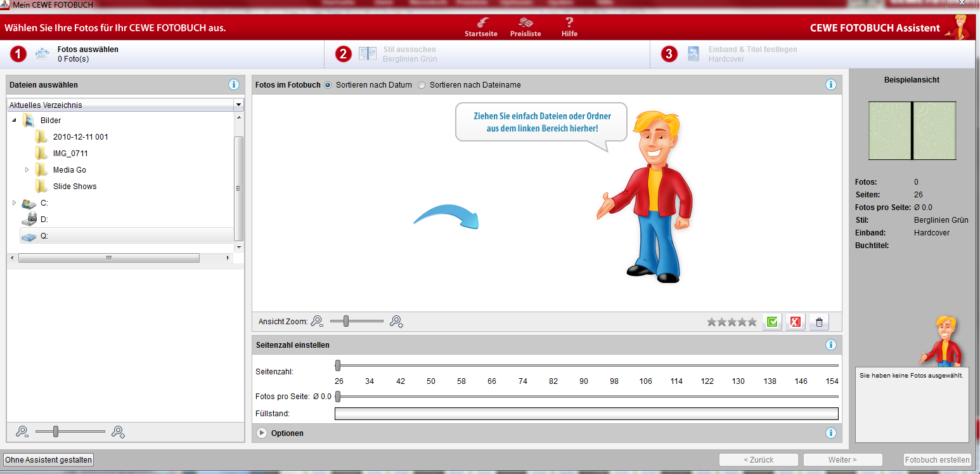Select step 3 Einband & Titel festlegen
Viewport: 980px width, 474px height.
pos(752,54)
